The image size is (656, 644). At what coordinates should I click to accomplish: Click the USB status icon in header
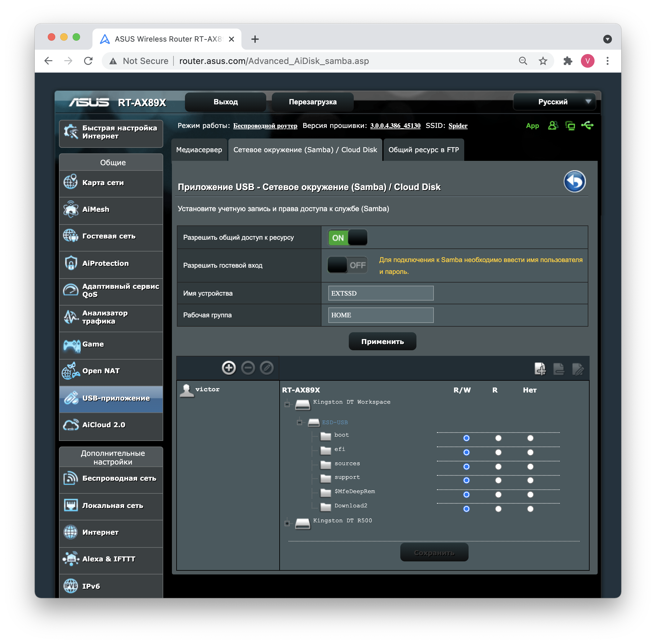587,125
